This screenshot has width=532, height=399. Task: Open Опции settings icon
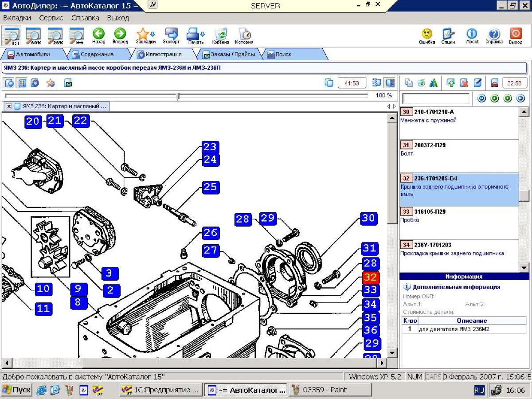pos(448,35)
